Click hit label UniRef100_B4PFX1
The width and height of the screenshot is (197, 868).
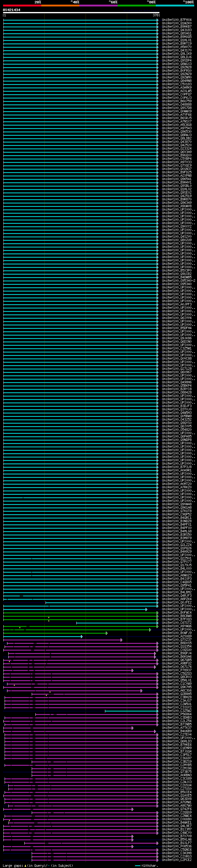click(x=177, y=524)
